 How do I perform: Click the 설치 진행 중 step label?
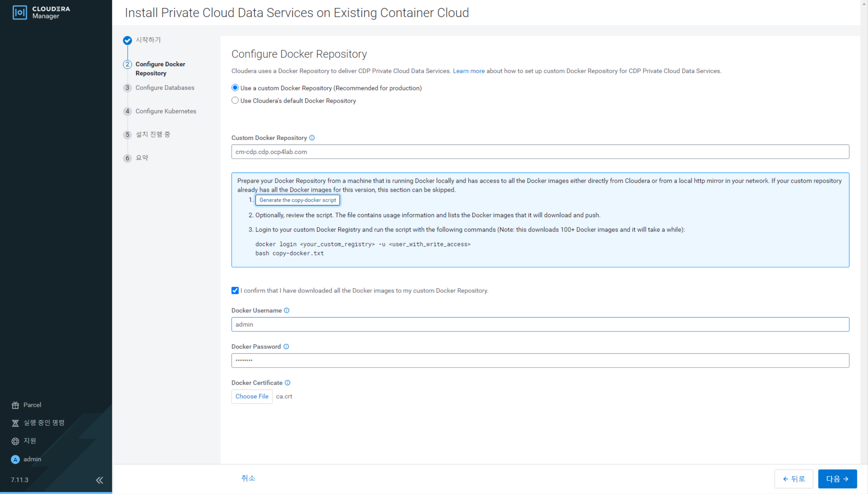(x=153, y=134)
